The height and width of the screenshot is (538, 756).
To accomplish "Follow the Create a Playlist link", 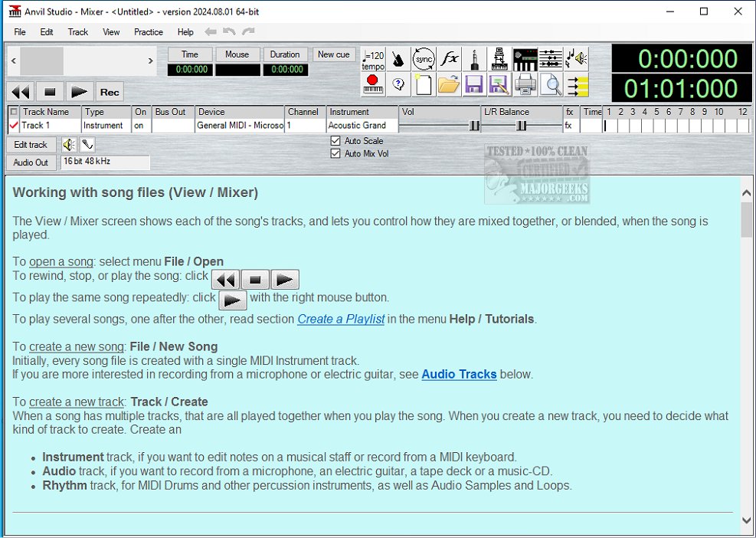I will pos(340,319).
